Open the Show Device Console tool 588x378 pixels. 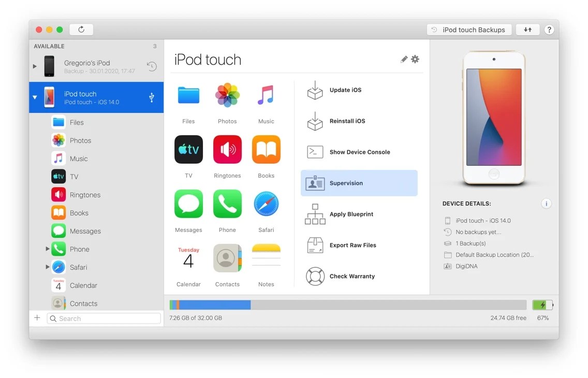pyautogui.click(x=315, y=152)
